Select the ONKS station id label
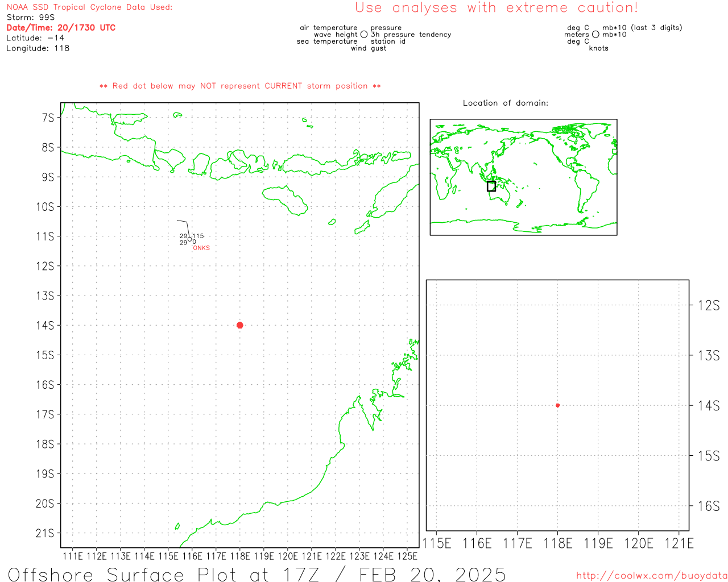728x582 pixels. (201, 248)
